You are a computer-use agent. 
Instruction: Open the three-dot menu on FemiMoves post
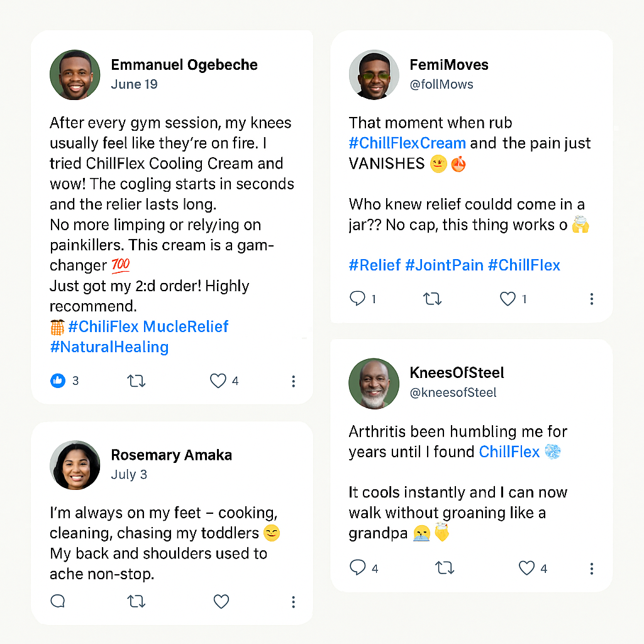[x=591, y=299]
